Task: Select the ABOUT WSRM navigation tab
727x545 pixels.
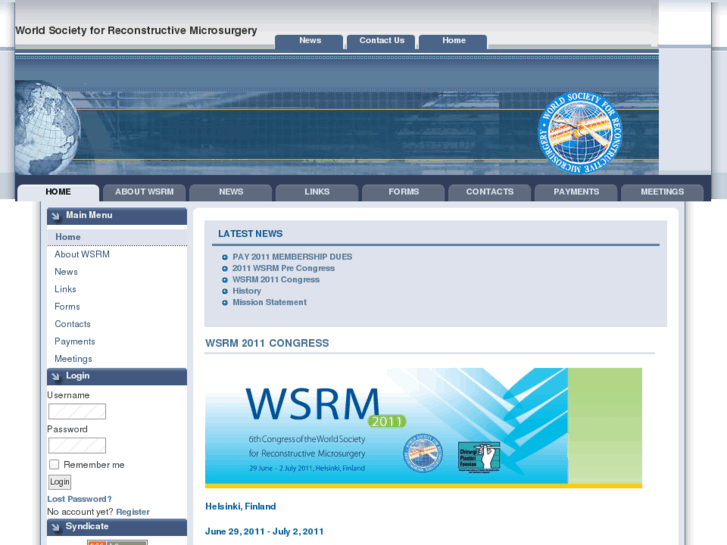Action: click(x=144, y=192)
